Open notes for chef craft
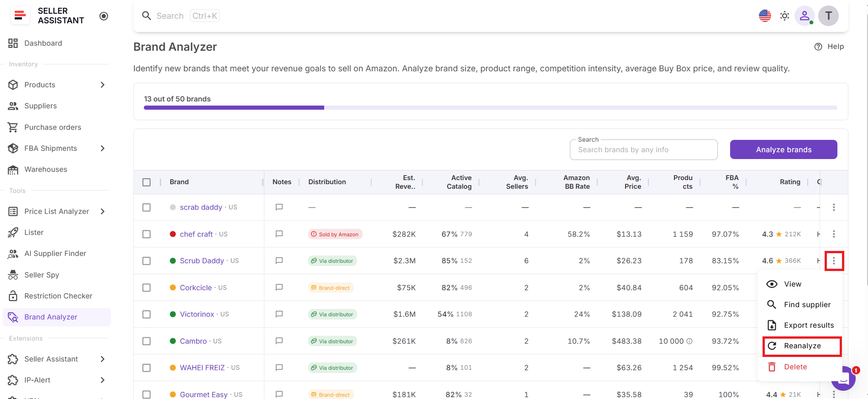The width and height of the screenshot is (868, 399). pos(279,234)
